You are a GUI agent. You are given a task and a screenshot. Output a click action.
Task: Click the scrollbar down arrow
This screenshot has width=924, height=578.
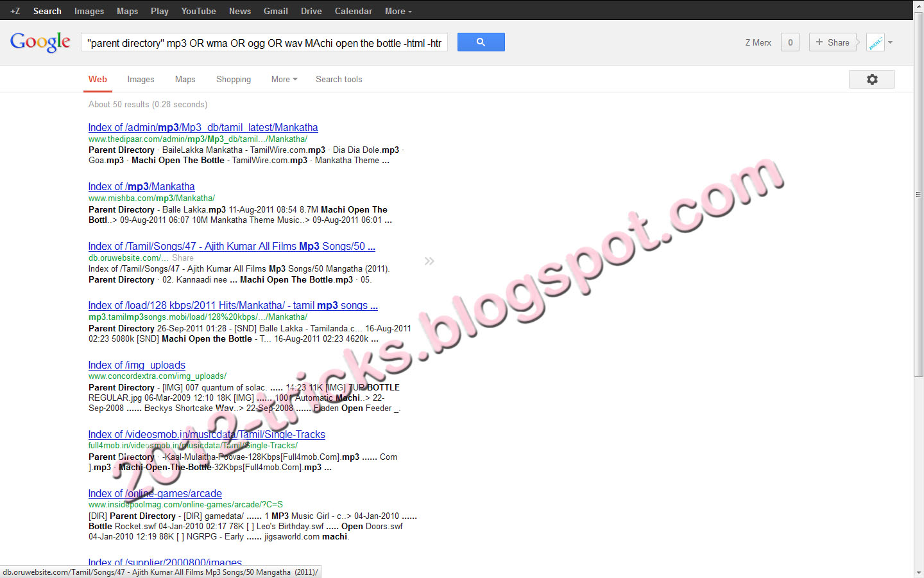(918, 572)
